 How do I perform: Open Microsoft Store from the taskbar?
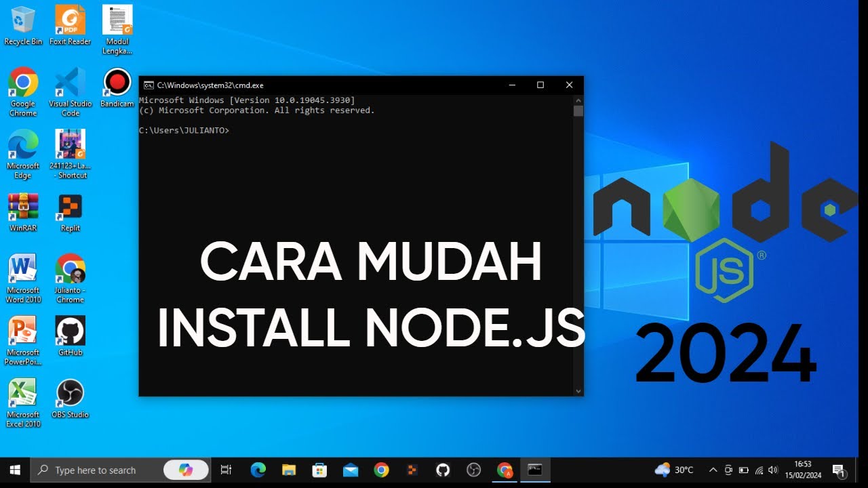(x=319, y=470)
